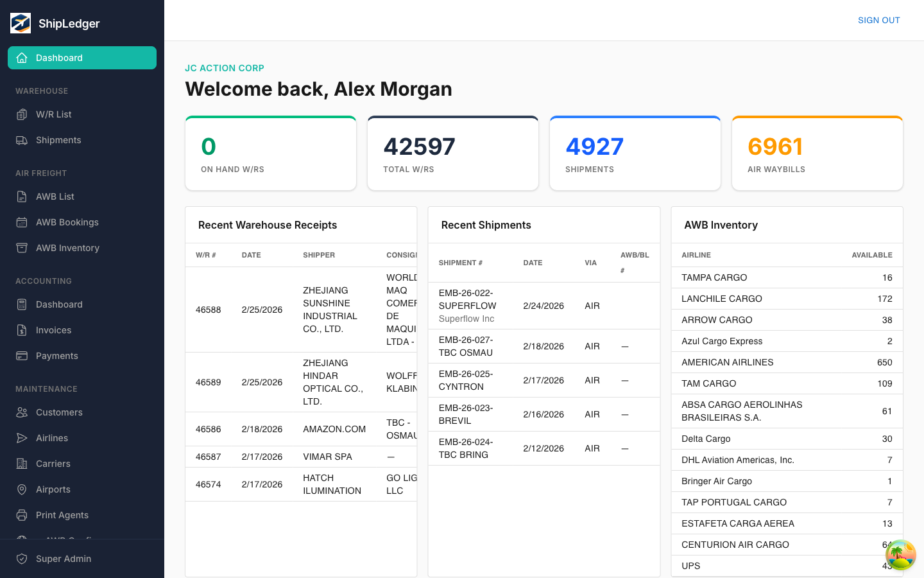This screenshot has width=924, height=578.
Task: Open shipment EMB-26-024-TBC BRING
Action: (544, 448)
